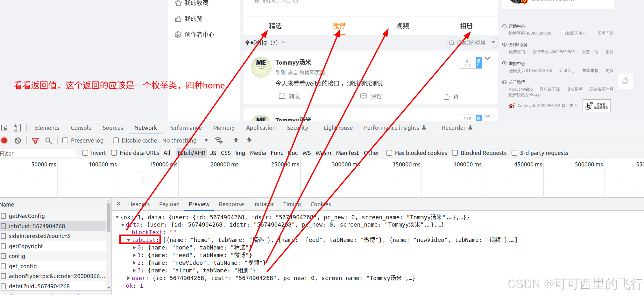This screenshot has width=644, height=295.
Task: Tick Blocked Requests checkbox
Action: 455,153
